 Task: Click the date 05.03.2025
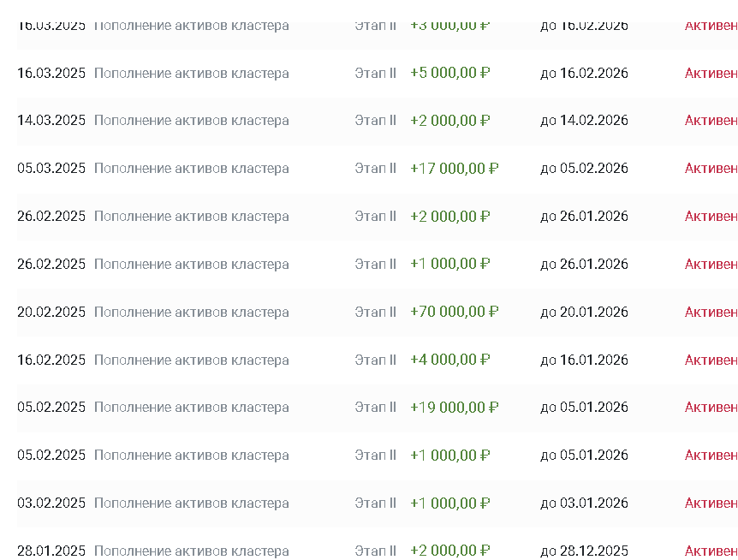tap(51, 169)
